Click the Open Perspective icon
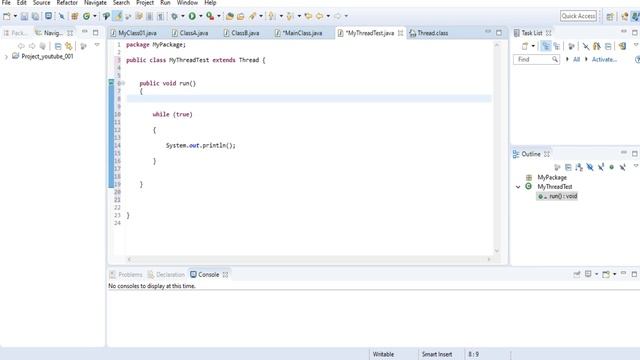640x360 pixels. click(x=610, y=16)
